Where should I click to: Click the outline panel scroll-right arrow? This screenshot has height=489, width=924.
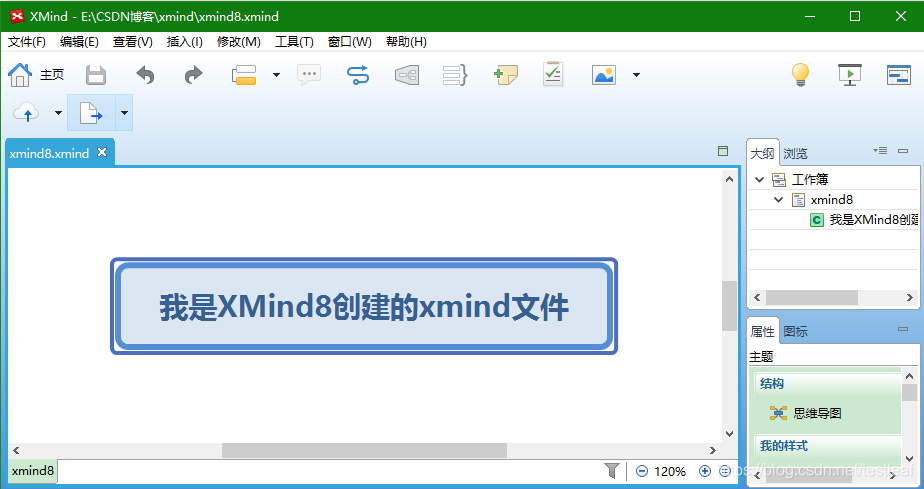click(x=910, y=298)
